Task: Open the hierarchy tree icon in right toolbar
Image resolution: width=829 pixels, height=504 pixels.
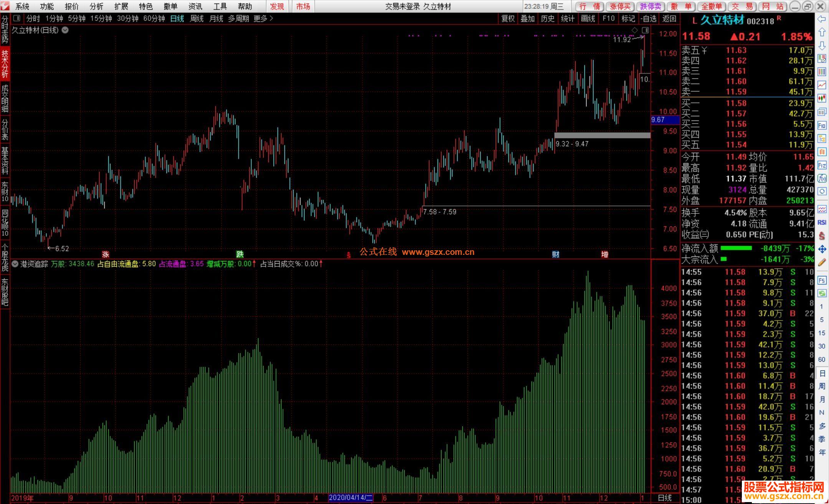Action: coord(822,139)
